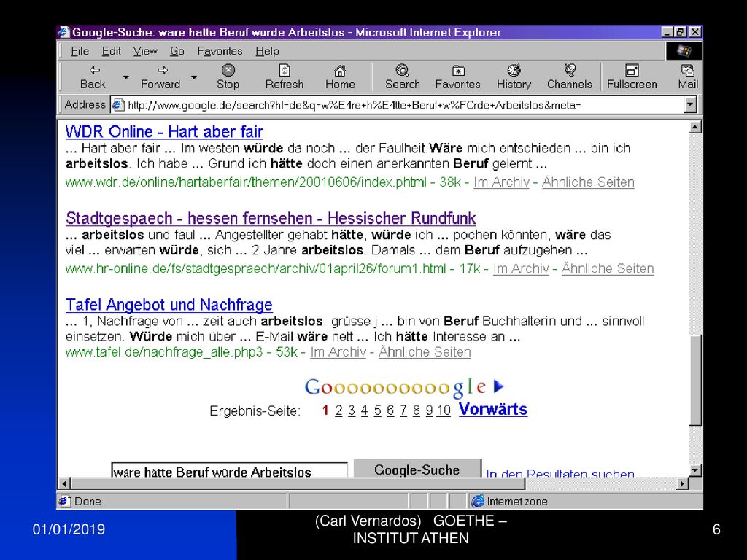Go to results page 6

(x=390, y=411)
